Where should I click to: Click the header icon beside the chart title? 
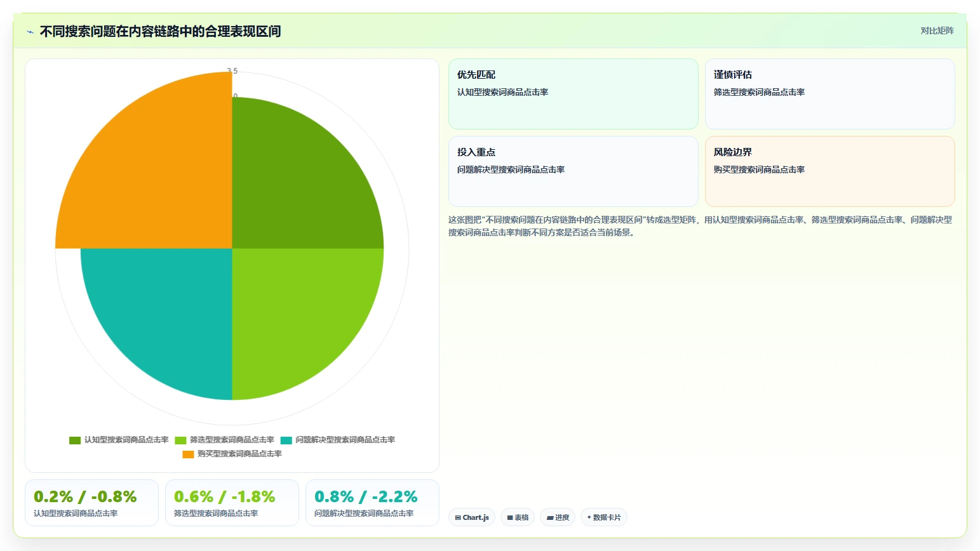(x=30, y=32)
